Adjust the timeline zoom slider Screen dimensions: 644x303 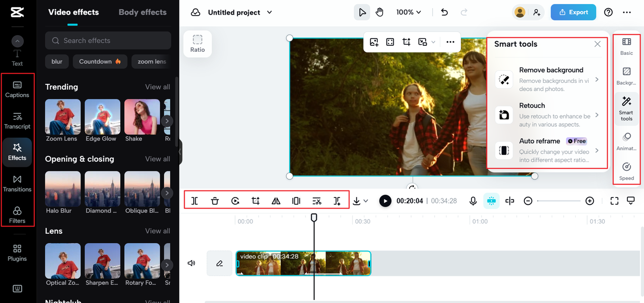click(x=558, y=201)
